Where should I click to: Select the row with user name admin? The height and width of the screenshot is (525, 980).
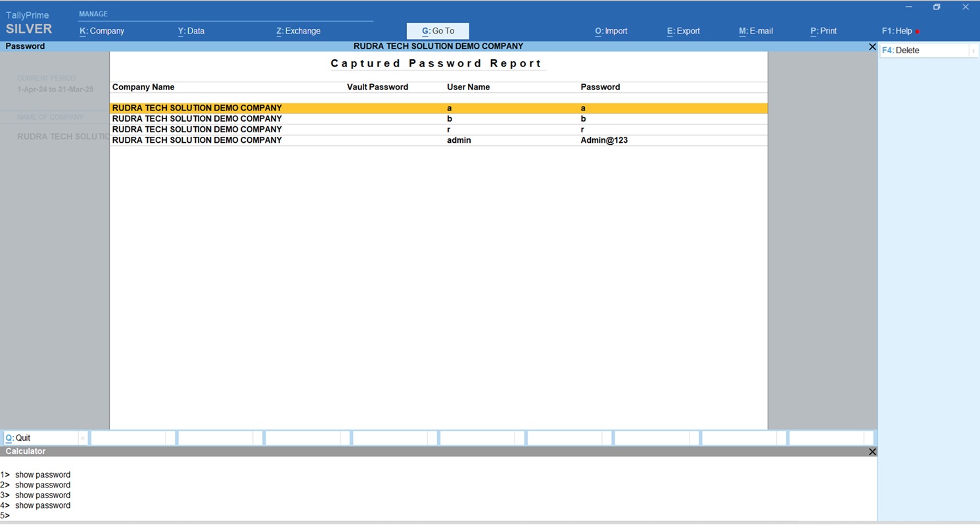438,140
